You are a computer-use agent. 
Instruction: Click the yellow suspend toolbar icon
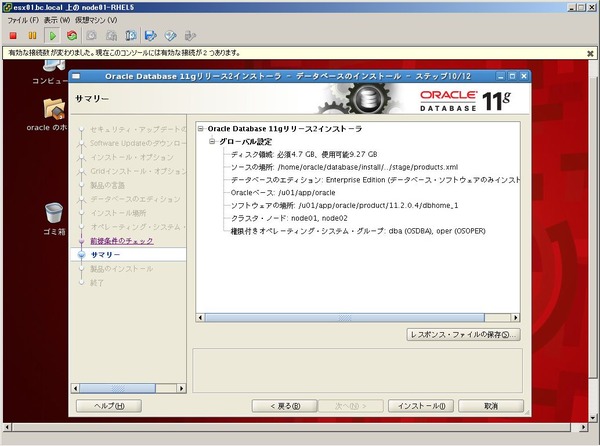(33, 36)
